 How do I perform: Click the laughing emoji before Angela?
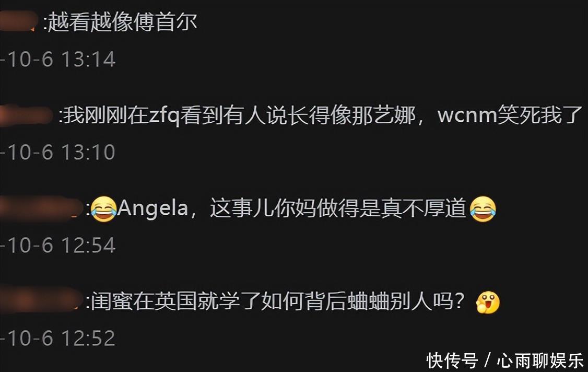coord(103,209)
